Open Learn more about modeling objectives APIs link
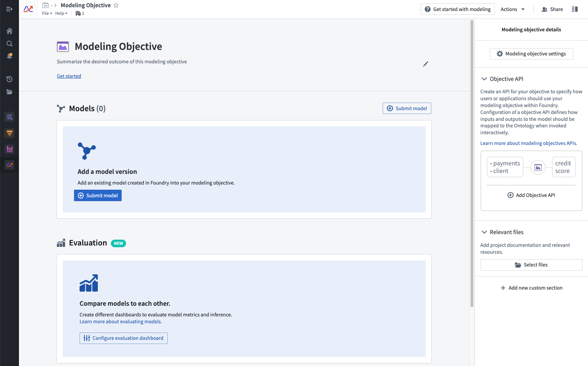 (529, 143)
